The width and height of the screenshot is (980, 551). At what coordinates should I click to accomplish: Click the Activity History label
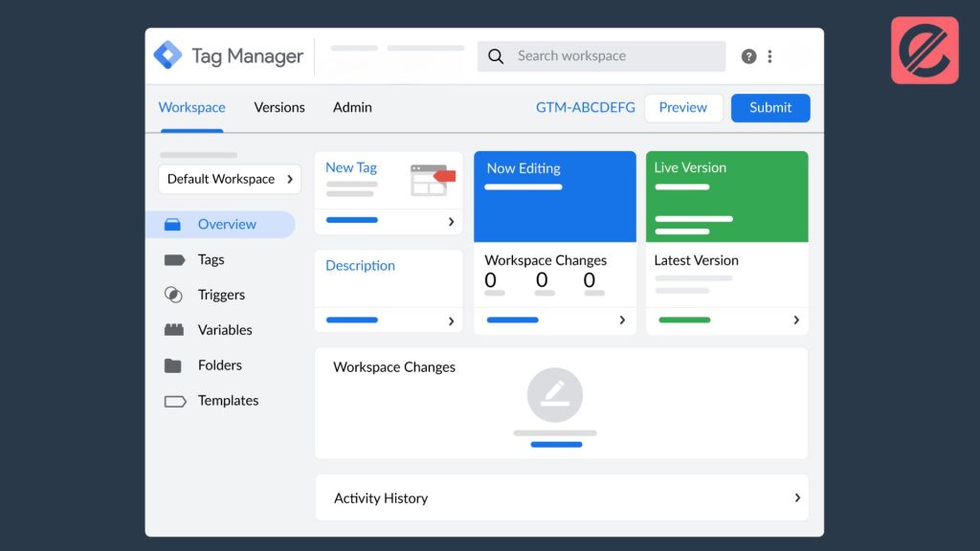point(381,498)
